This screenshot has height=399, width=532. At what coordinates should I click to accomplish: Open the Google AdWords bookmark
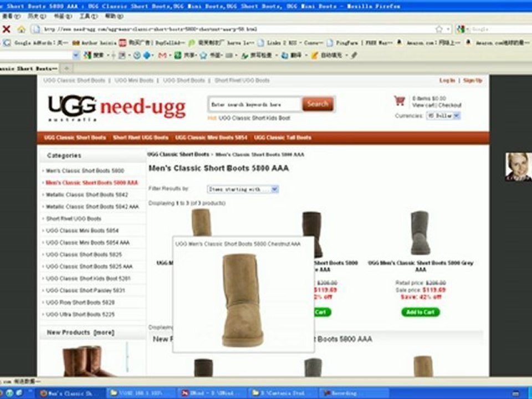point(35,43)
